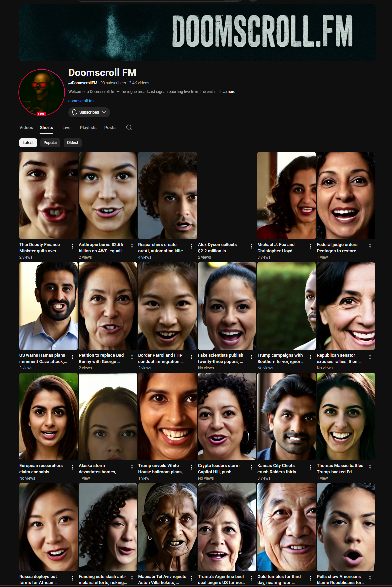
Task: Open options menu for Thai Deputy Finance short
Action: 73,246
